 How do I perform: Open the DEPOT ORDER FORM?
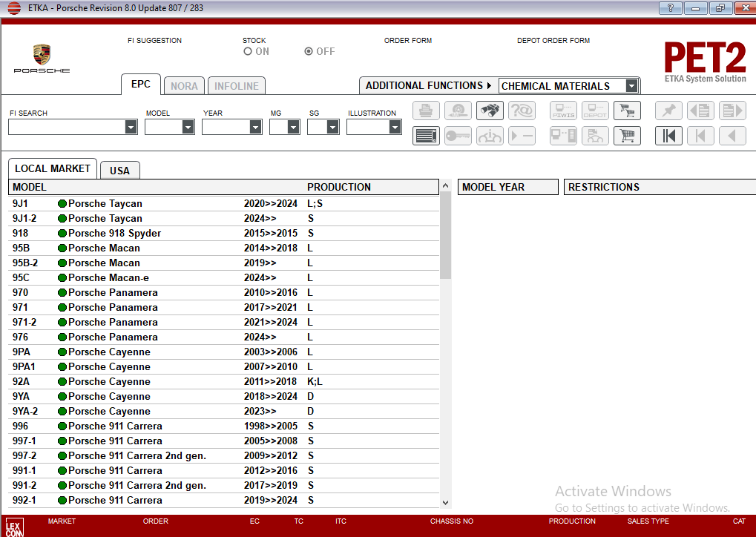click(x=553, y=41)
